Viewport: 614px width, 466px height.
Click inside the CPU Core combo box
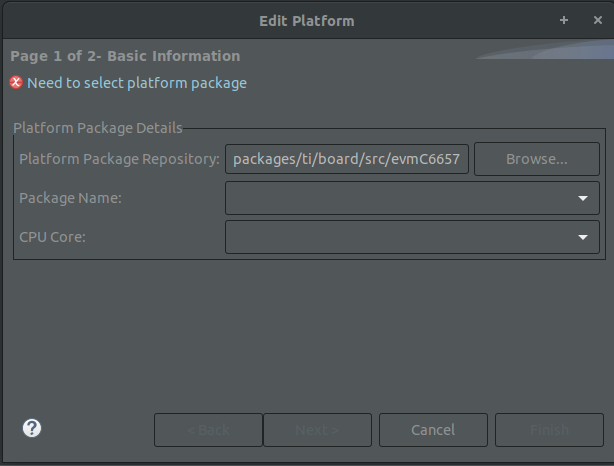pos(400,237)
